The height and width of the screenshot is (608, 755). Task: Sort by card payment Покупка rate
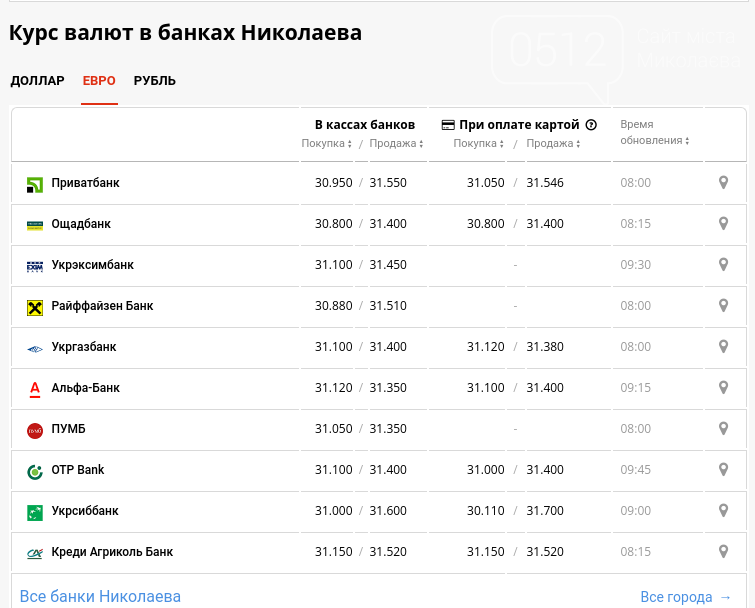[x=478, y=143]
